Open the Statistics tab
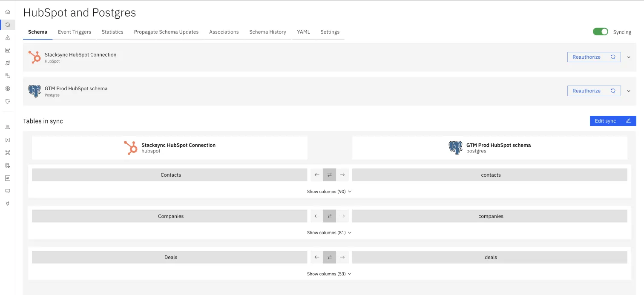 (112, 32)
